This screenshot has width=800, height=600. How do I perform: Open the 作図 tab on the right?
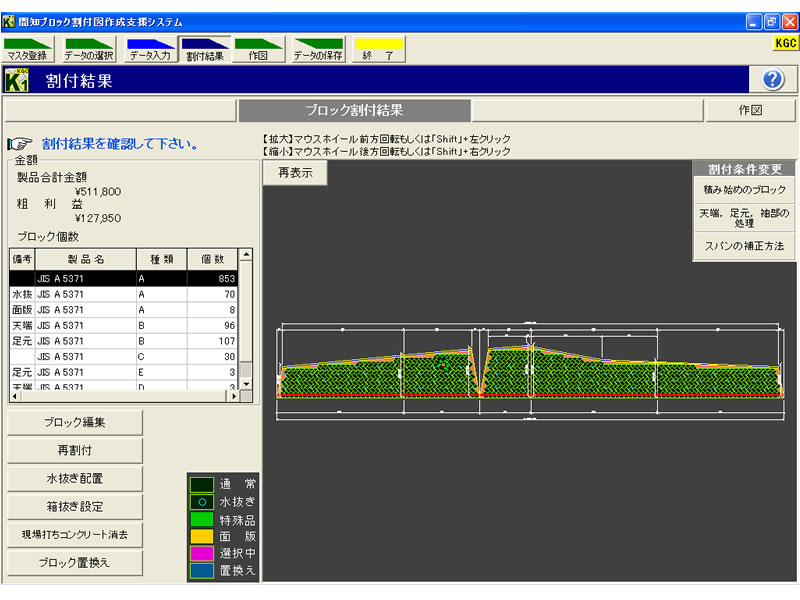coord(750,111)
